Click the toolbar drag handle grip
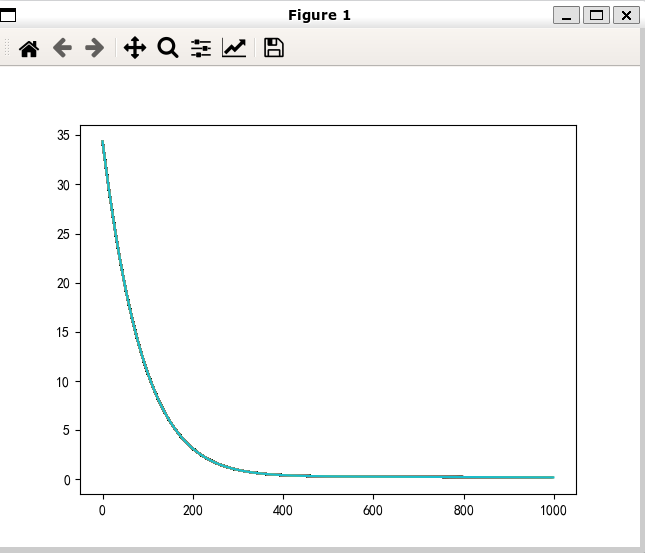 pyautogui.click(x=7, y=47)
